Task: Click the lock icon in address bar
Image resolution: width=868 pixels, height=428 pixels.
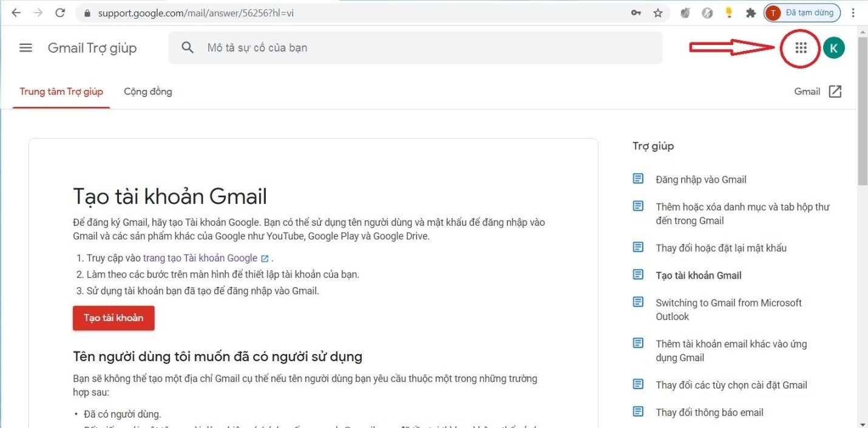Action: [x=88, y=13]
